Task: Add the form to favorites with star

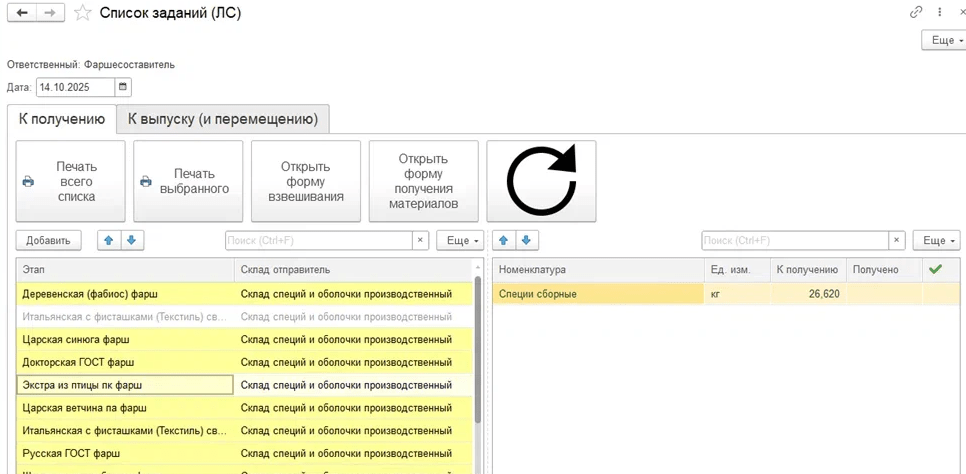Action: click(84, 13)
